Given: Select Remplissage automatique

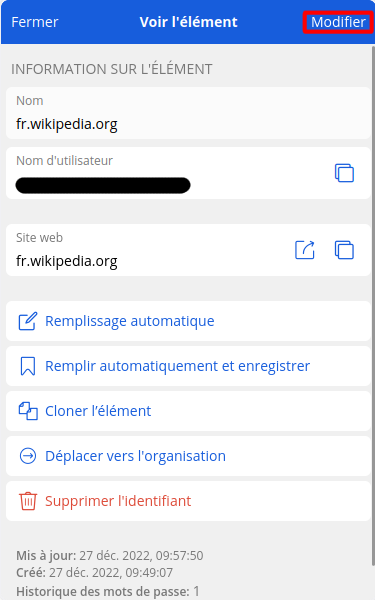Looking at the screenshot, I should click(x=188, y=321).
